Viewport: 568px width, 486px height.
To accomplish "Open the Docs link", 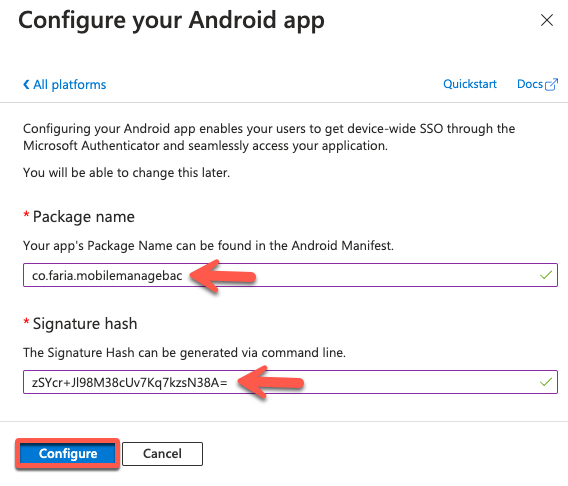I will point(530,84).
